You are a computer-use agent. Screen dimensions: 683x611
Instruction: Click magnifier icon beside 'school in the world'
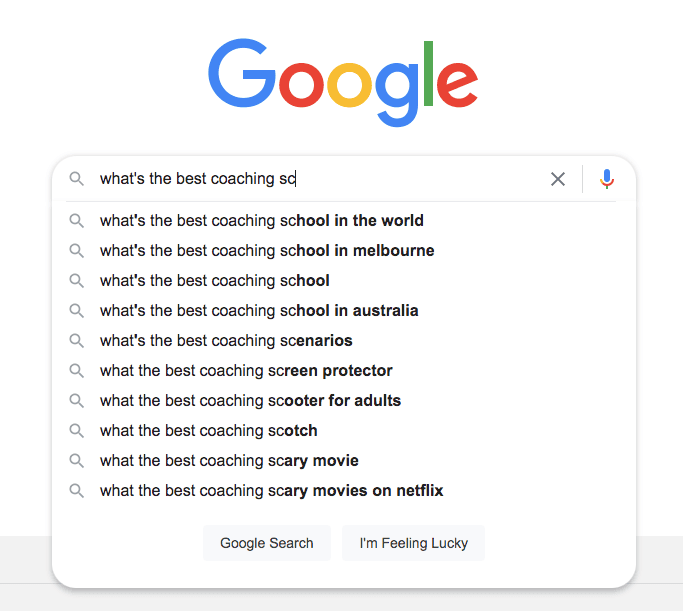tap(76, 221)
